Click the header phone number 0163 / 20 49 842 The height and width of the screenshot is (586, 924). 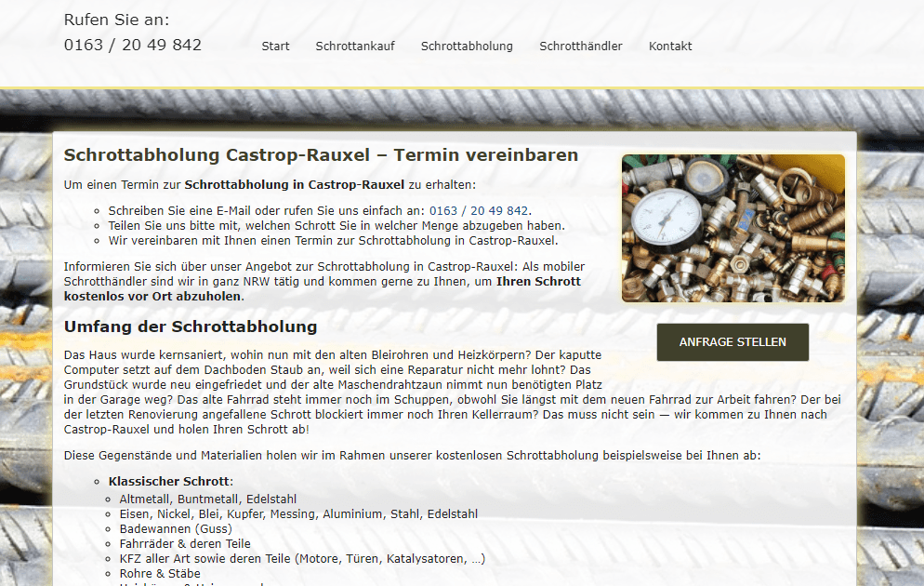coord(133,45)
